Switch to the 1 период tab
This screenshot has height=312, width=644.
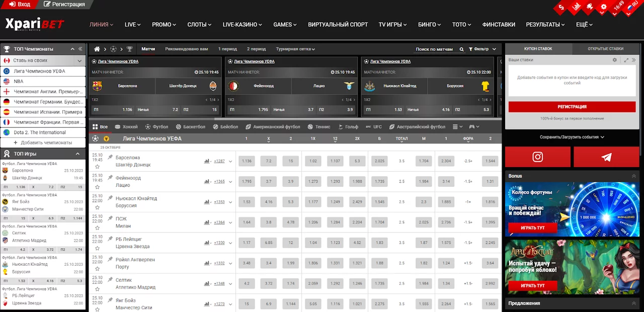point(227,49)
